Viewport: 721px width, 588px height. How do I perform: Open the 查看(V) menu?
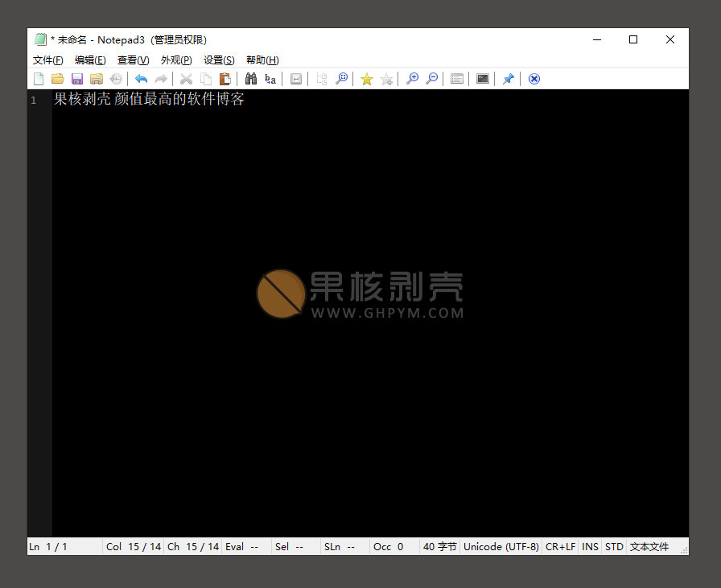tap(134, 60)
